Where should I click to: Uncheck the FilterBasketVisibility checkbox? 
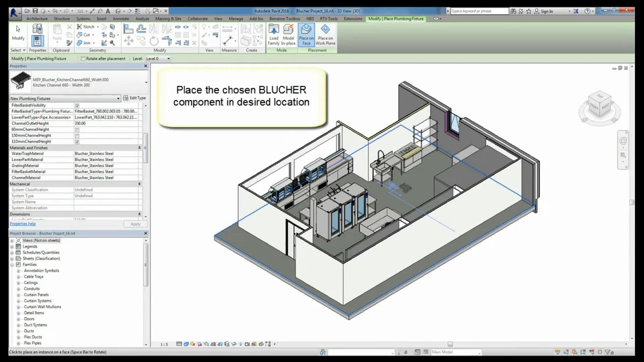click(77, 106)
